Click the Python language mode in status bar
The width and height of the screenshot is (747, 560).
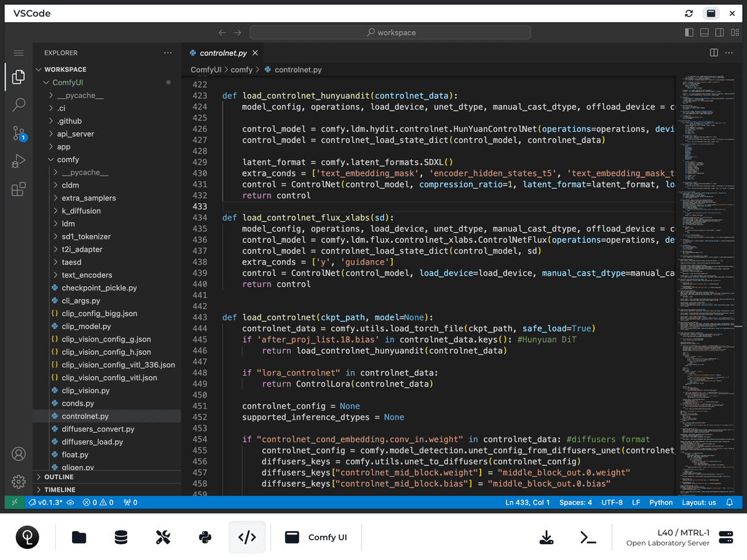tap(661, 503)
